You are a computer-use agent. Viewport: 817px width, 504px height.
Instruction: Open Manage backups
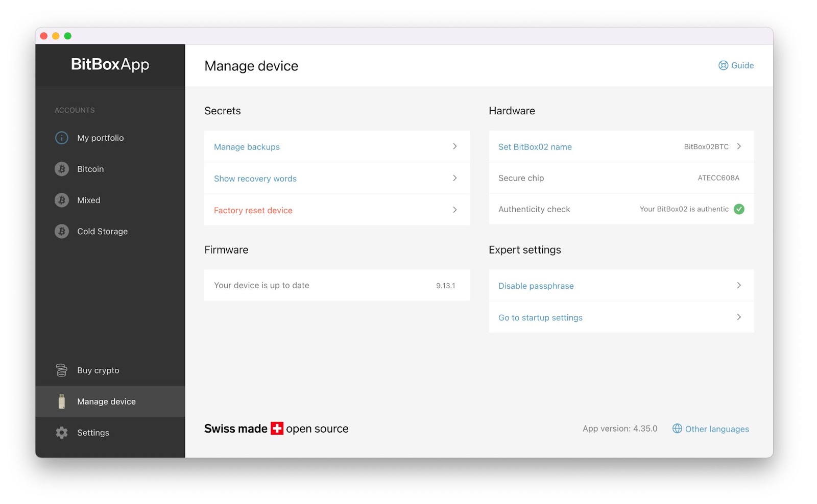[247, 147]
